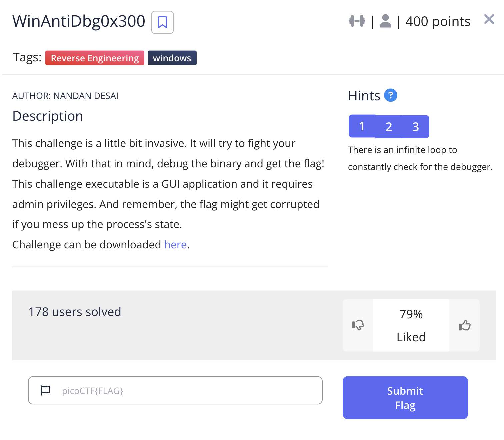This screenshot has width=504, height=440.
Task: Show hint number 3
Action: 416,126
